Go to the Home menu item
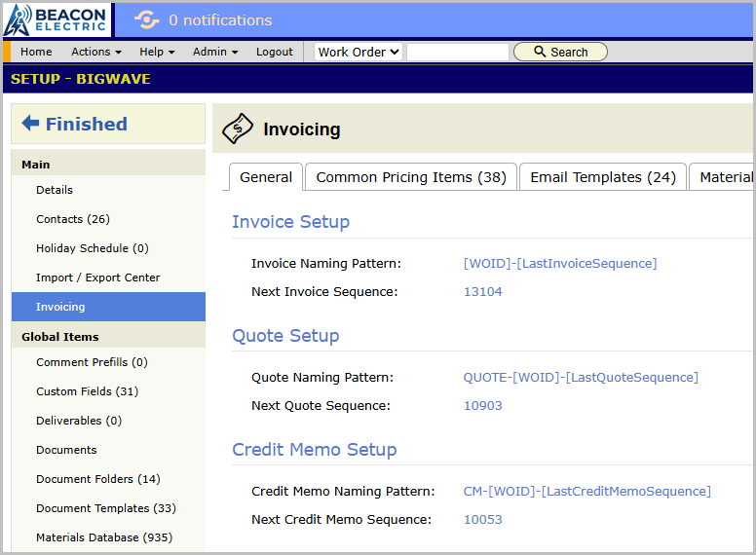The image size is (756, 555). click(x=36, y=52)
